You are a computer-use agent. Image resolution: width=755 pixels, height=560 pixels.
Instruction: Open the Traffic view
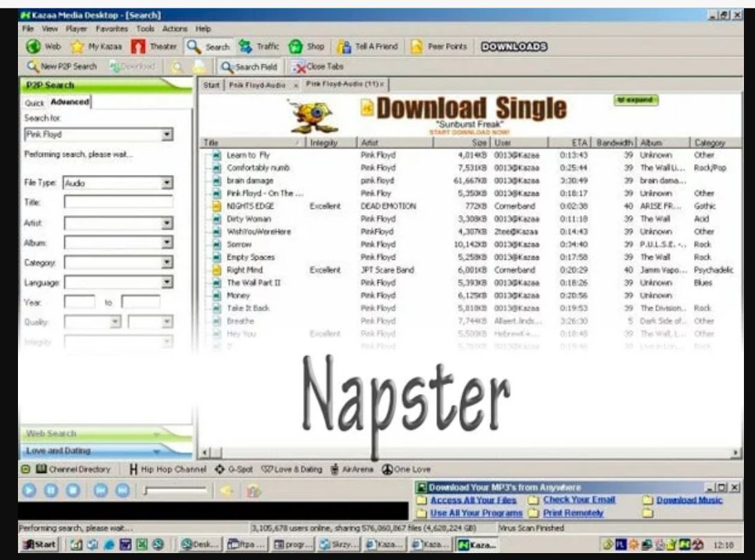tap(245, 47)
